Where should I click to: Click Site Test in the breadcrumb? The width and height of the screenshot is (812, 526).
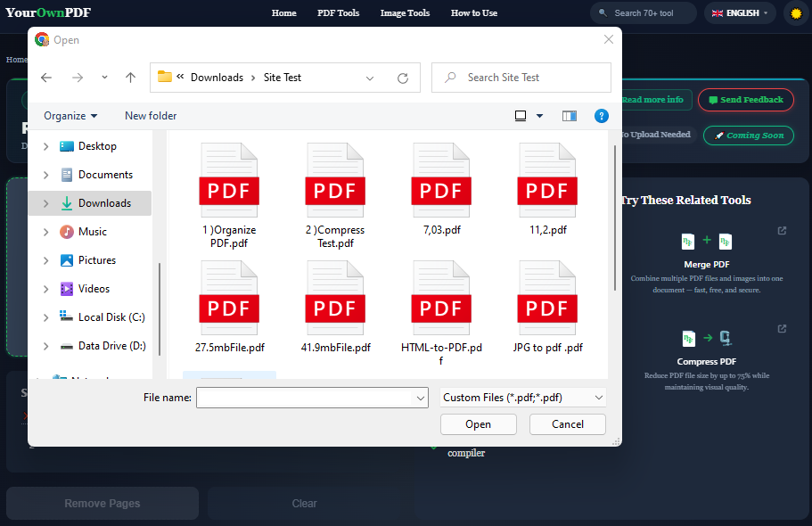pos(283,78)
